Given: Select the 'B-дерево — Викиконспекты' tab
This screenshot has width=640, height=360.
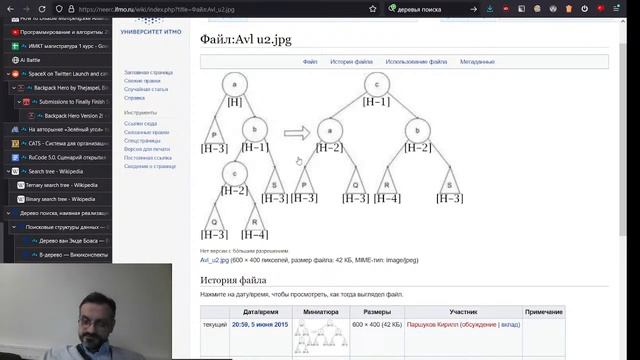Looking at the screenshot, I should click(x=67, y=255).
